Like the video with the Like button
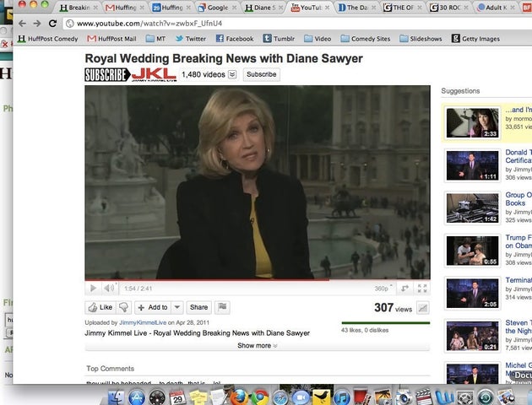The image size is (532, 405). (x=100, y=307)
